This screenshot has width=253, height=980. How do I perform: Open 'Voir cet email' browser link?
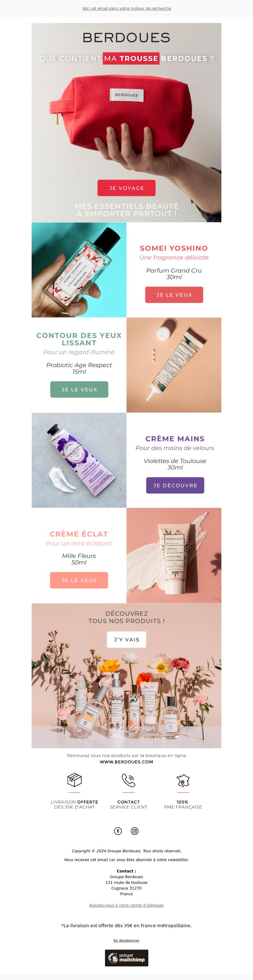(126, 8)
